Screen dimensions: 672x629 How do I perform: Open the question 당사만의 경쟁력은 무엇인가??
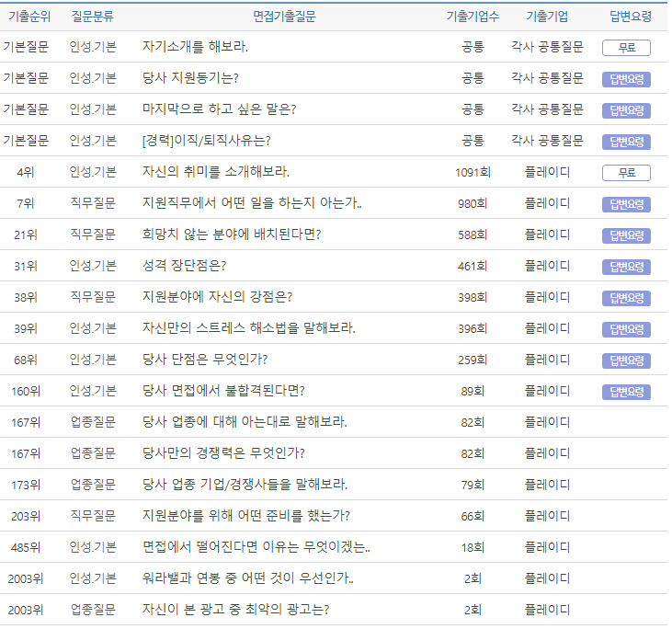[223, 453]
